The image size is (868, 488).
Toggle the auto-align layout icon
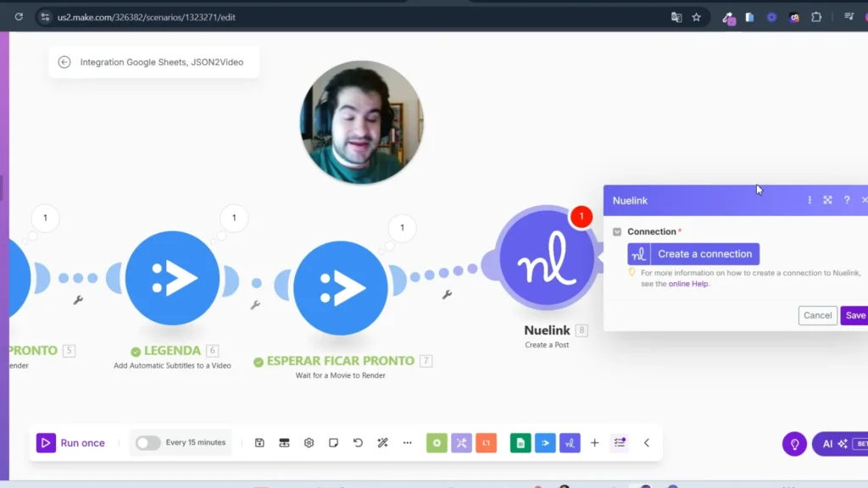coord(284,442)
